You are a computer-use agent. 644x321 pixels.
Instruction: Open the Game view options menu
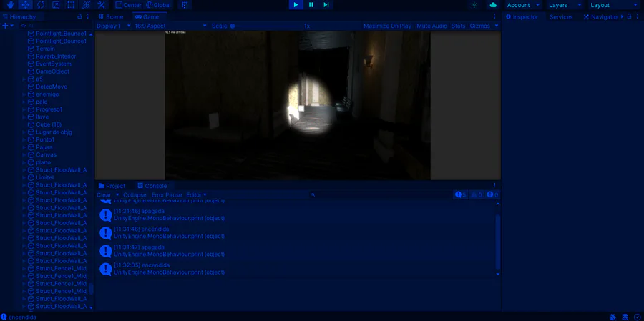pyautogui.click(x=494, y=16)
